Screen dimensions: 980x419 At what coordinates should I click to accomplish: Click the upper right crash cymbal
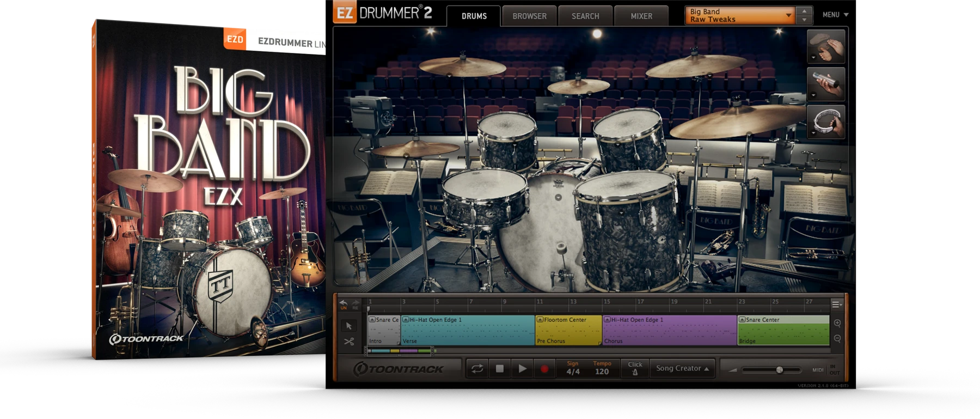click(695, 65)
